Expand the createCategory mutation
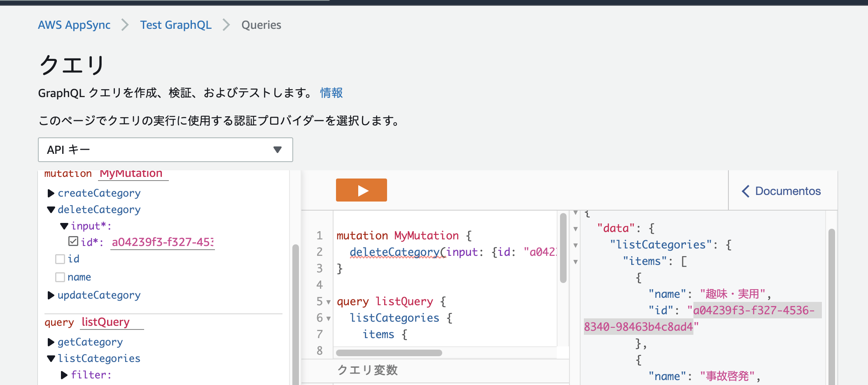 [51, 193]
